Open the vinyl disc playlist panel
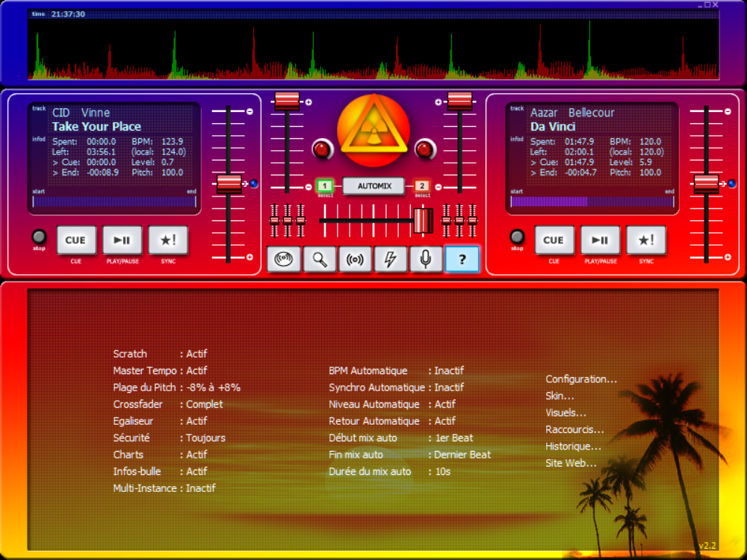The height and width of the screenshot is (560, 747). pos(283,259)
